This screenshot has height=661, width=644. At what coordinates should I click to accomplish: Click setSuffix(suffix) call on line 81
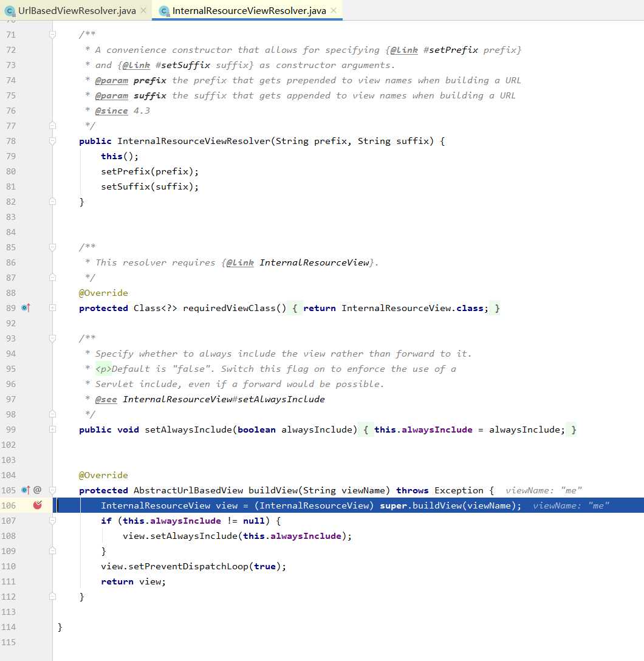(149, 187)
